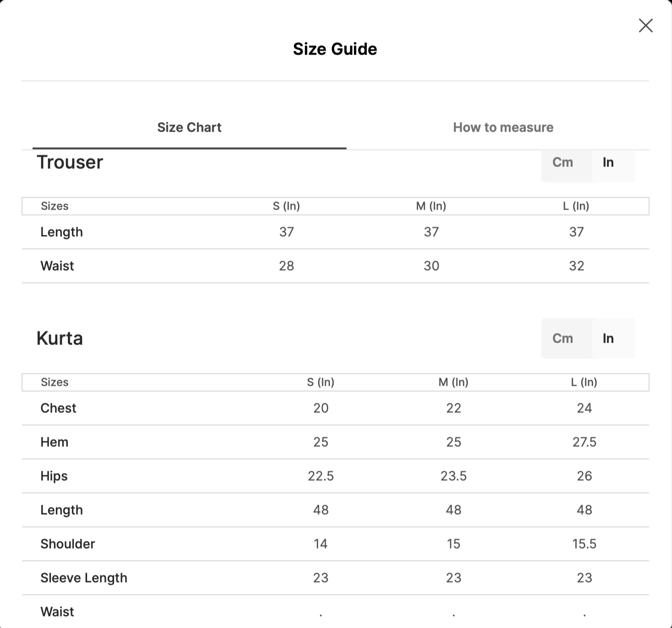Screen dimensions: 672x628
Task: Switch Trouser measurements to Cm
Action: (562, 162)
